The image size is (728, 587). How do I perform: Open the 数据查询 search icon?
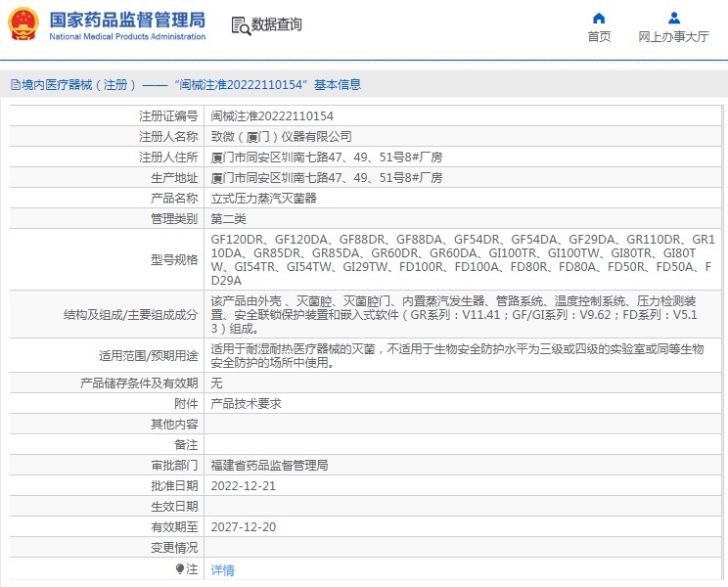241,25
